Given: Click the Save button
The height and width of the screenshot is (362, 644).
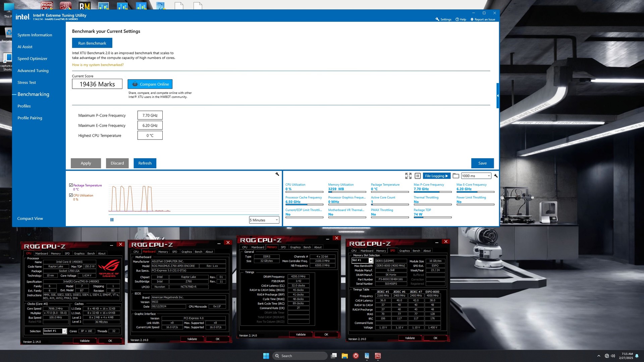Looking at the screenshot, I should (x=482, y=163).
